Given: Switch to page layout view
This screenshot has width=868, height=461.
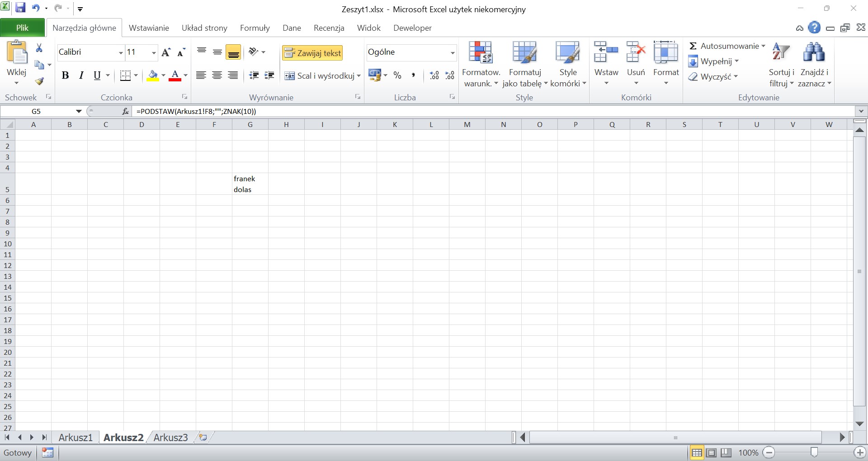Looking at the screenshot, I should pos(712,452).
